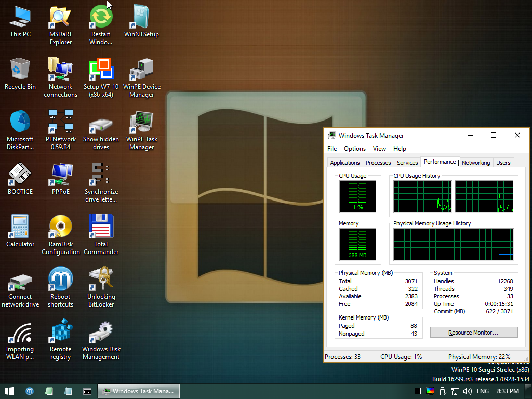Open Task Manager File menu
The image size is (532, 399).
[332, 149]
